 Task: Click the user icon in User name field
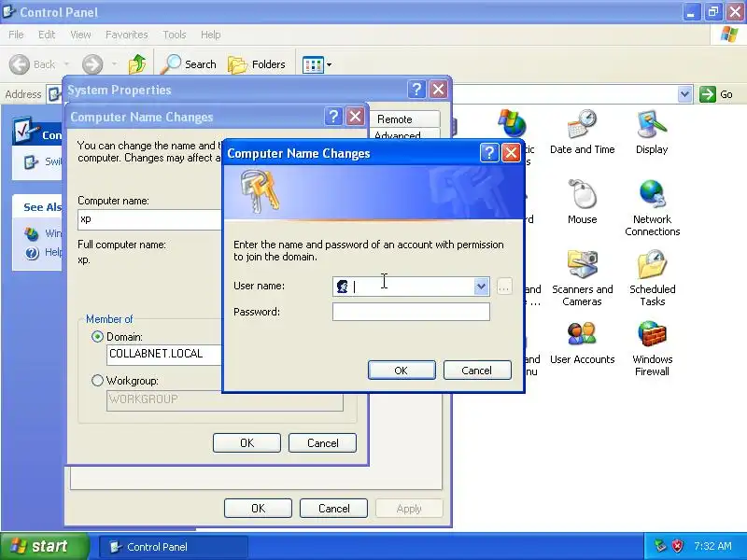pos(342,287)
